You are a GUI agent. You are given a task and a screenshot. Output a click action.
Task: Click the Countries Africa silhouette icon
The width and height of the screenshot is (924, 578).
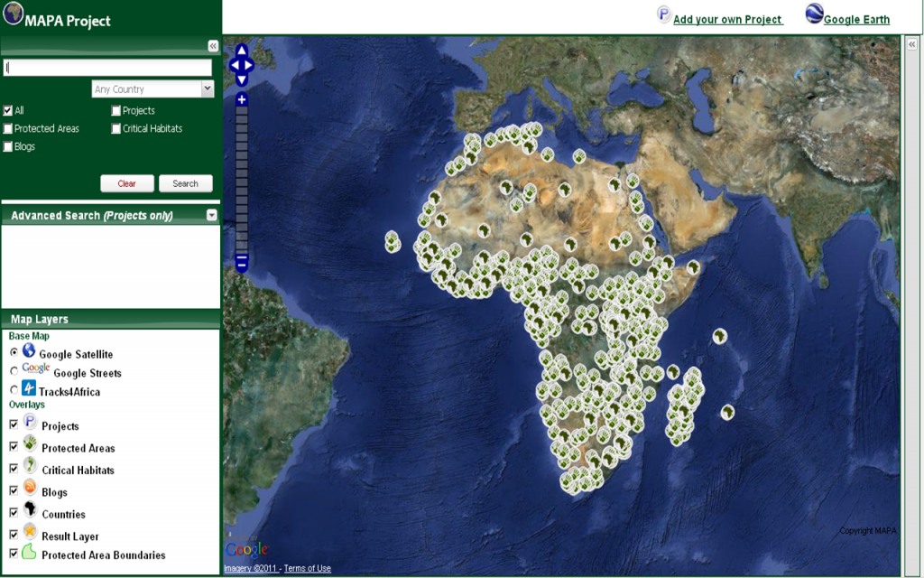pos(30,509)
